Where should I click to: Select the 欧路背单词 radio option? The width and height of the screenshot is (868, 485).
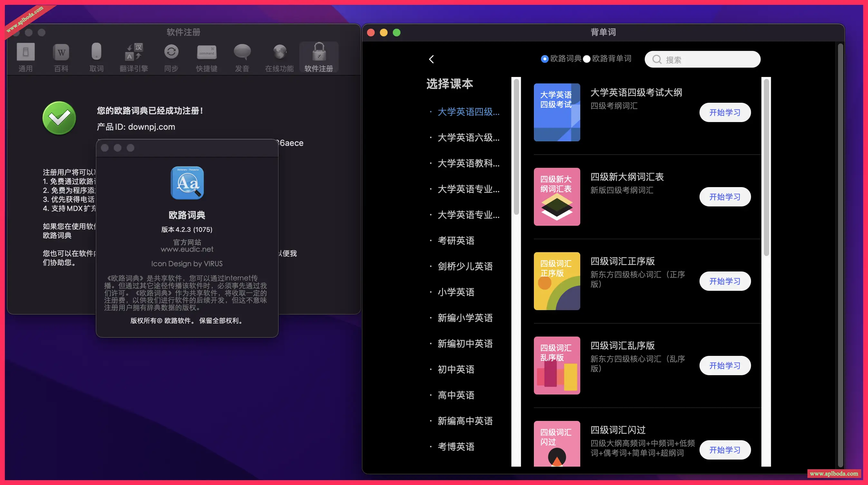tap(587, 59)
